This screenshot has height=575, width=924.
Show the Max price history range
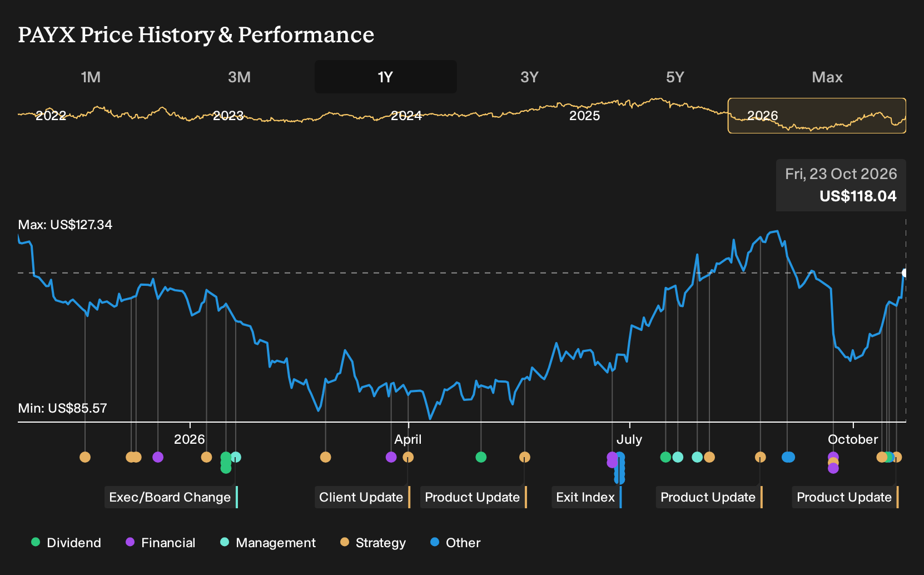click(827, 77)
